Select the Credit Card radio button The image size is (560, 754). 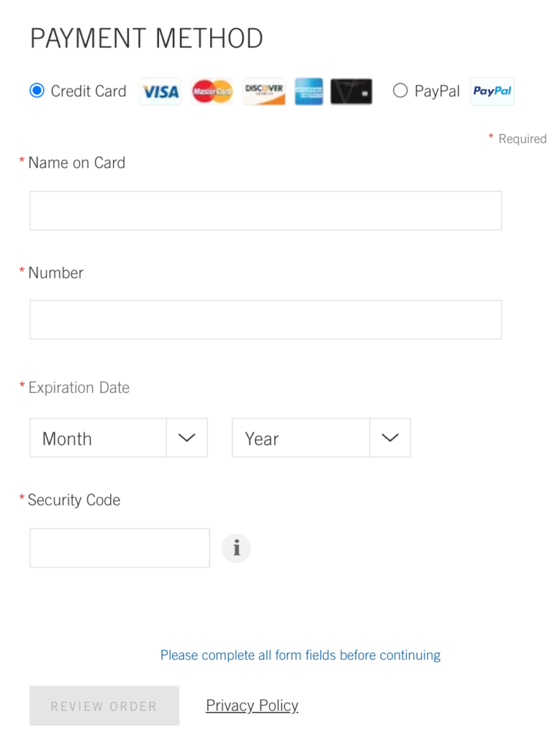[x=36, y=91]
